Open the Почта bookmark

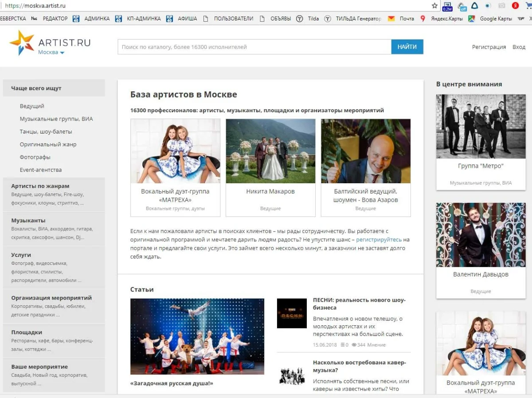coord(406,19)
